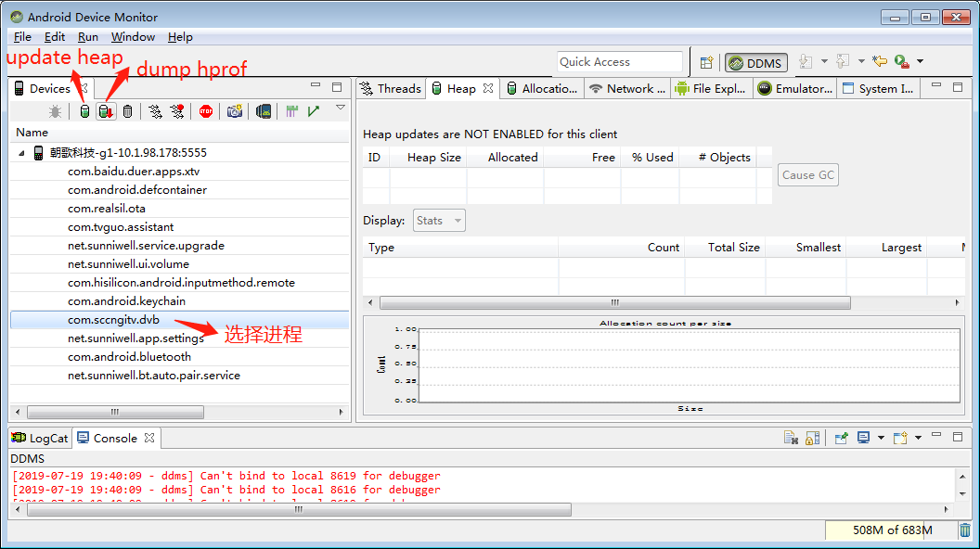Open the Display Selected Console dropdown arrow

point(882,438)
